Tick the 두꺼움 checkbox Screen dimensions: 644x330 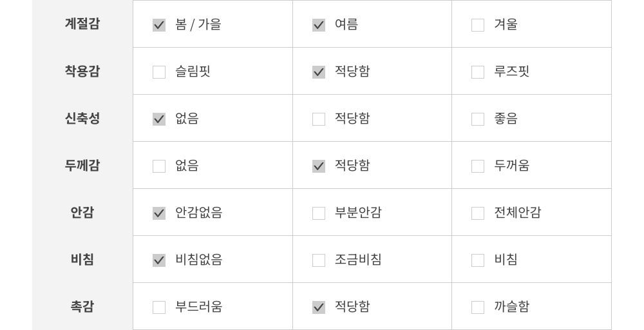point(478,166)
